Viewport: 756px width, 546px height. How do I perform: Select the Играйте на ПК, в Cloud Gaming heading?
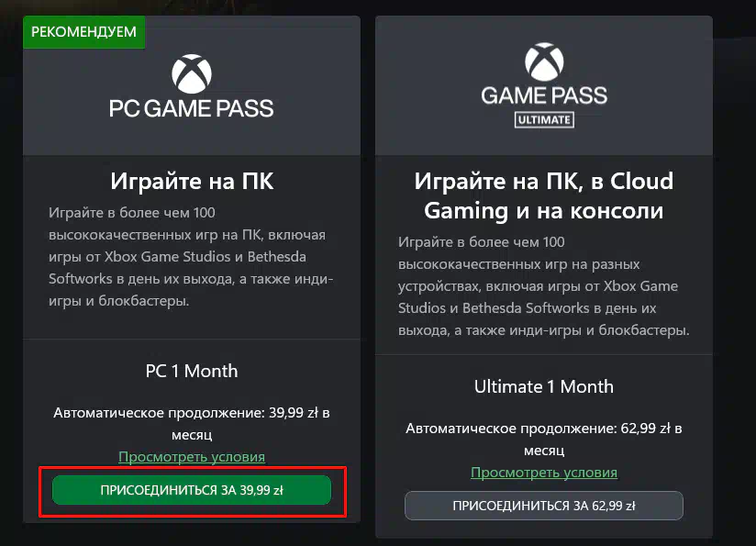(544, 195)
